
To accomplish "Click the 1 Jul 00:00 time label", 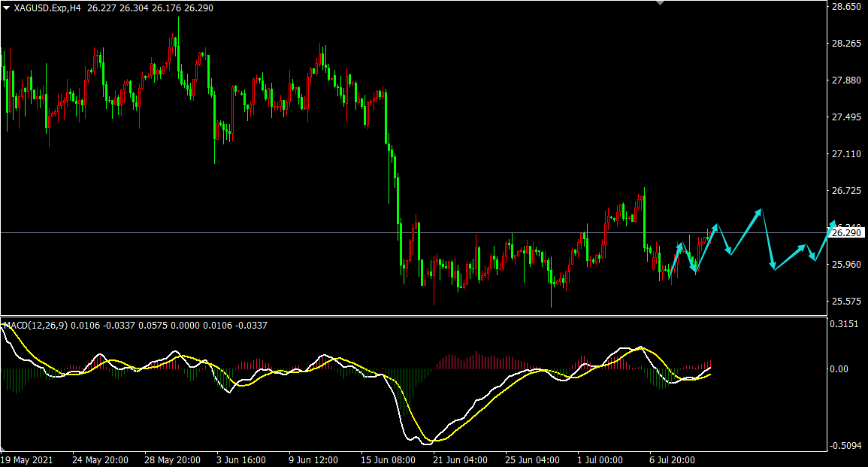I will coord(600,460).
